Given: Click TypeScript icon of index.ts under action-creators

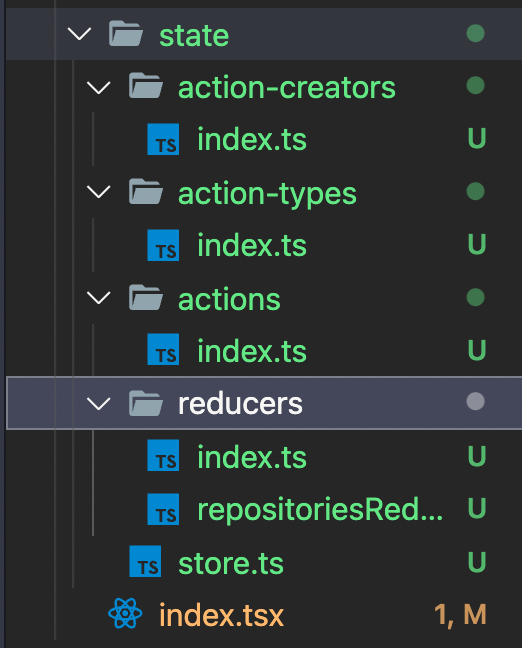Looking at the screenshot, I should pyautogui.click(x=163, y=139).
